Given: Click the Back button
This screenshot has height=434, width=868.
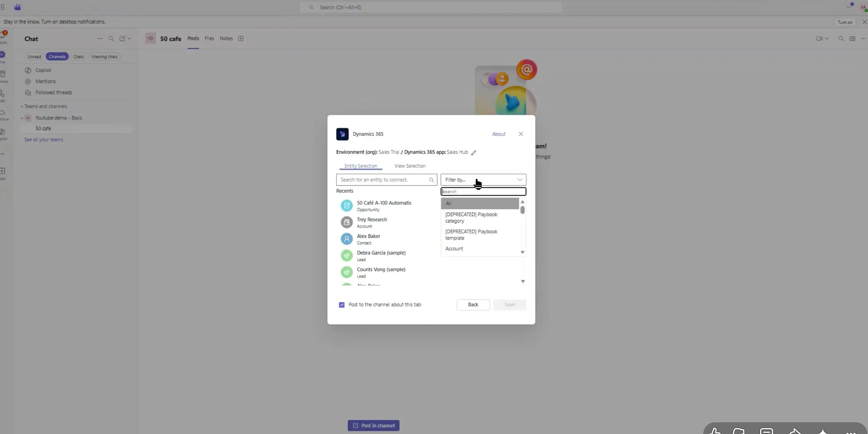Looking at the screenshot, I should [x=473, y=304].
